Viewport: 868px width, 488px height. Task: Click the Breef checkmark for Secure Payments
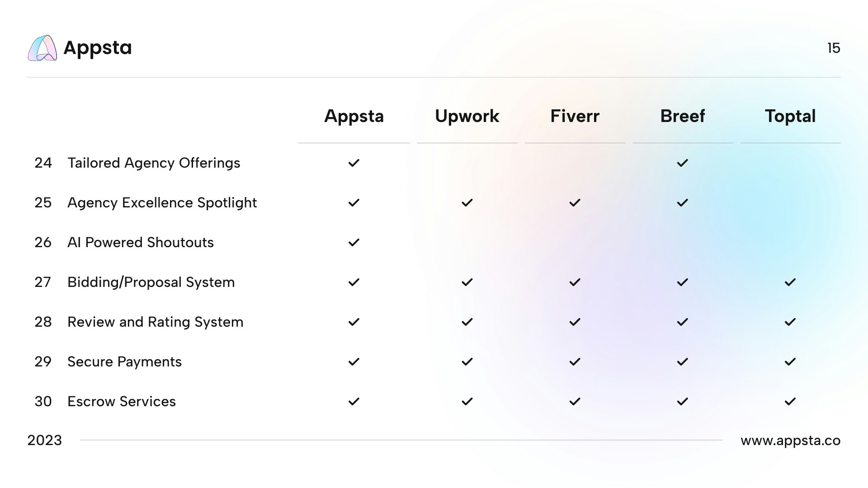click(x=683, y=361)
